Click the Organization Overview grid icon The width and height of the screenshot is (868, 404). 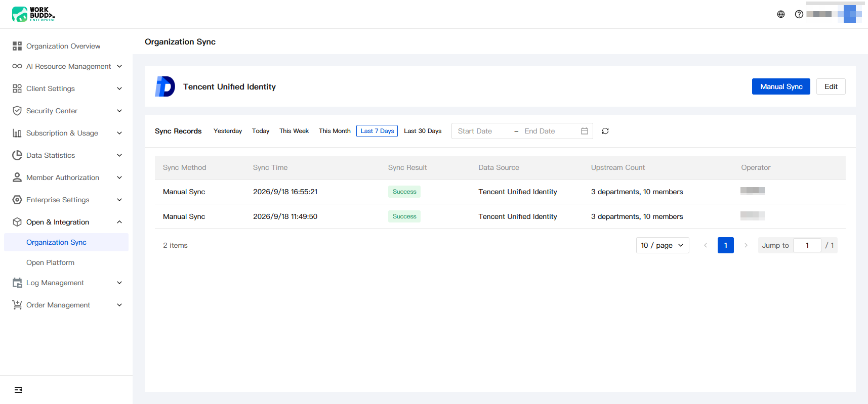[17, 46]
